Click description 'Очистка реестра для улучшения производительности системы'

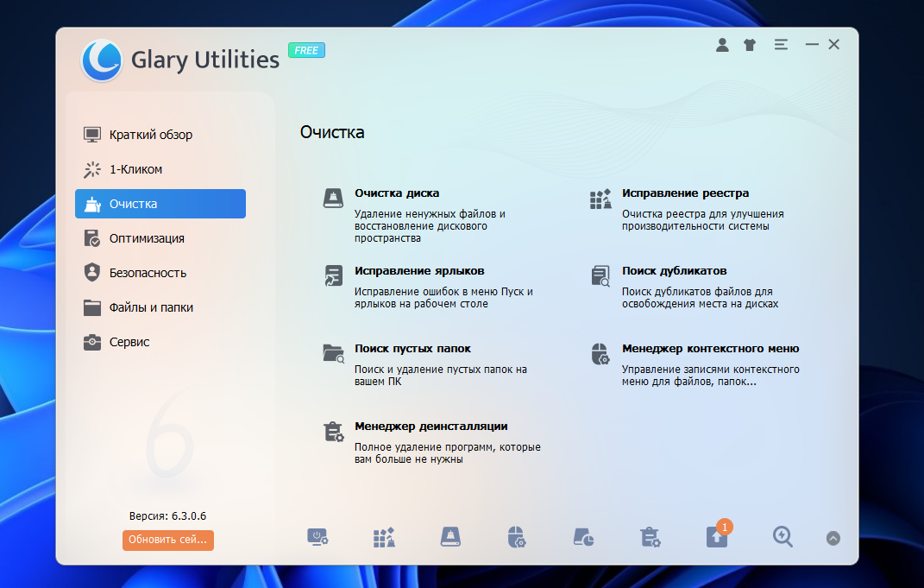(x=702, y=220)
